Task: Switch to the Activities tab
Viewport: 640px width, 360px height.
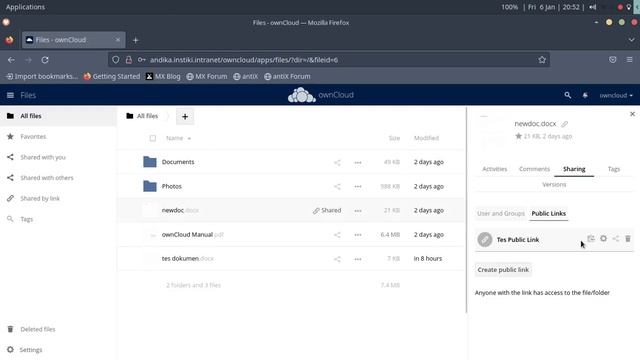Action: point(495,169)
